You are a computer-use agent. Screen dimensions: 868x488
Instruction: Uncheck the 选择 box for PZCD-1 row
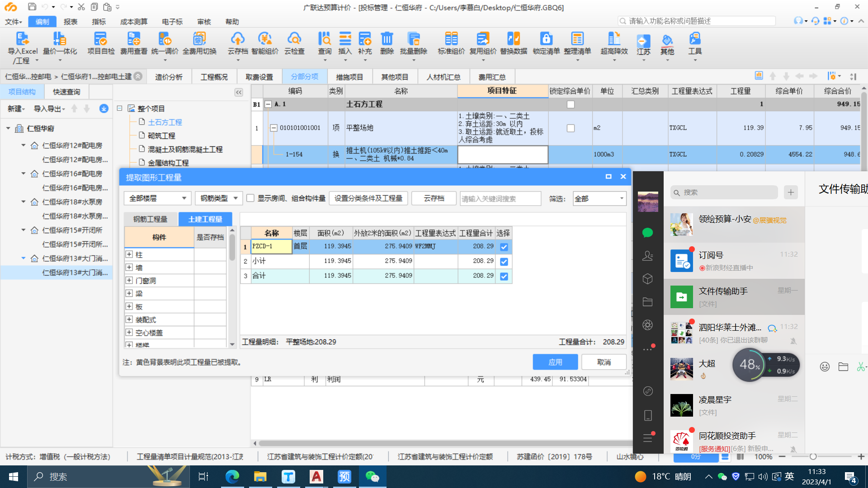(x=504, y=247)
